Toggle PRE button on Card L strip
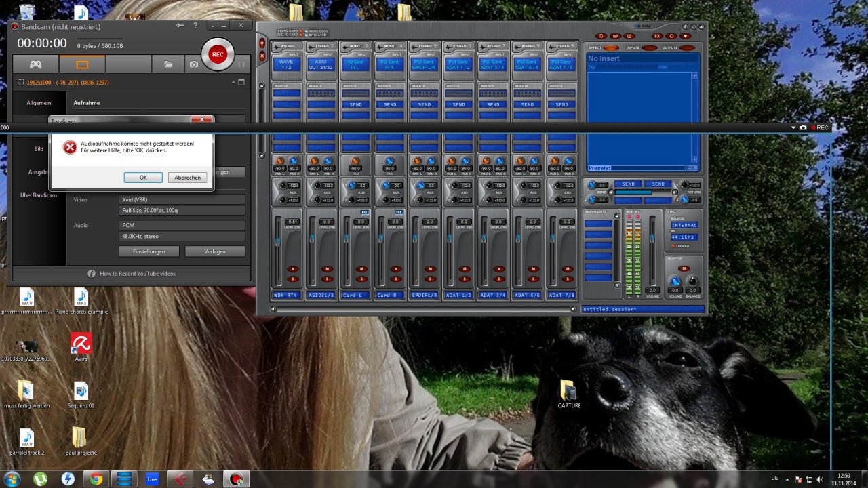The height and width of the screenshot is (488, 868). click(364, 212)
